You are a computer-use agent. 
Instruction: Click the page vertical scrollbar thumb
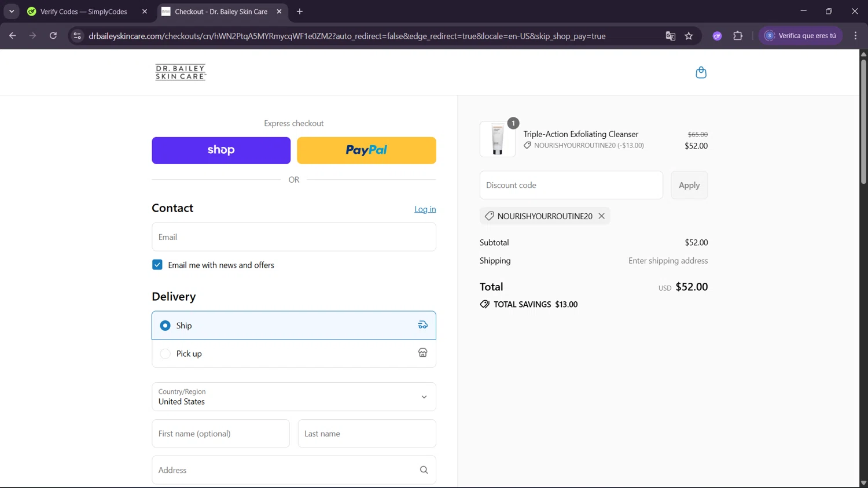pyautogui.click(x=863, y=121)
